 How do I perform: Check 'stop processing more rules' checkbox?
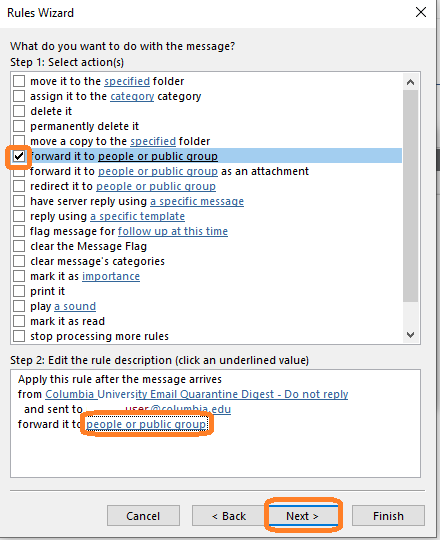[x=19, y=336]
